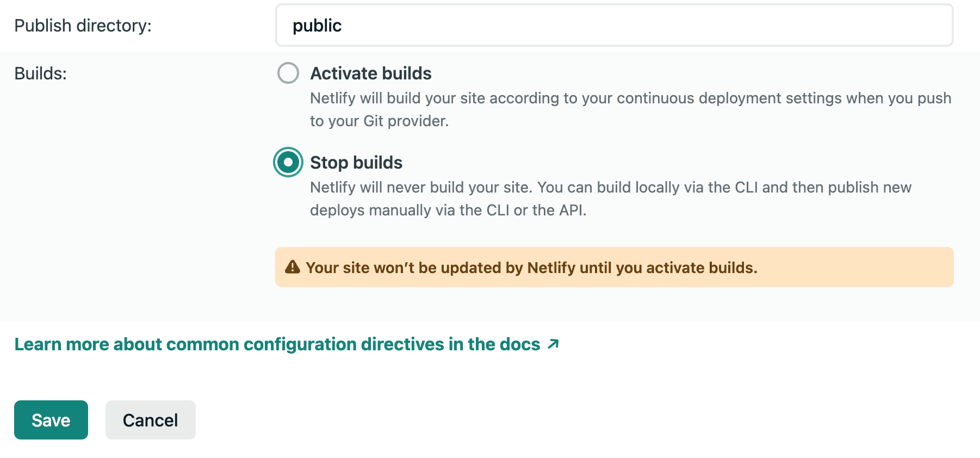980x458 pixels.
Task: Click the Stop builds heading text
Action: pyautogui.click(x=356, y=162)
